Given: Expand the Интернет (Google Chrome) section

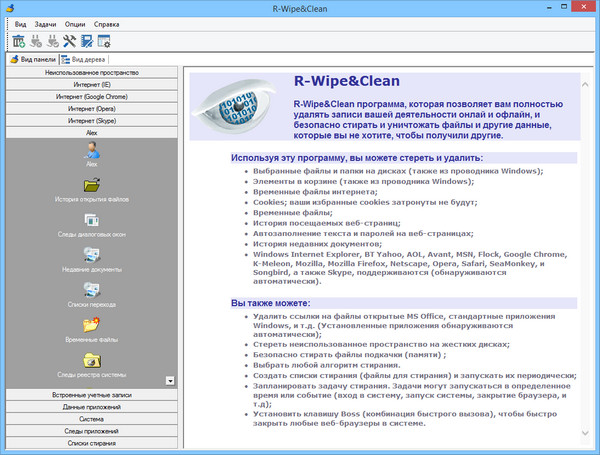Looking at the screenshot, I should coord(91,97).
